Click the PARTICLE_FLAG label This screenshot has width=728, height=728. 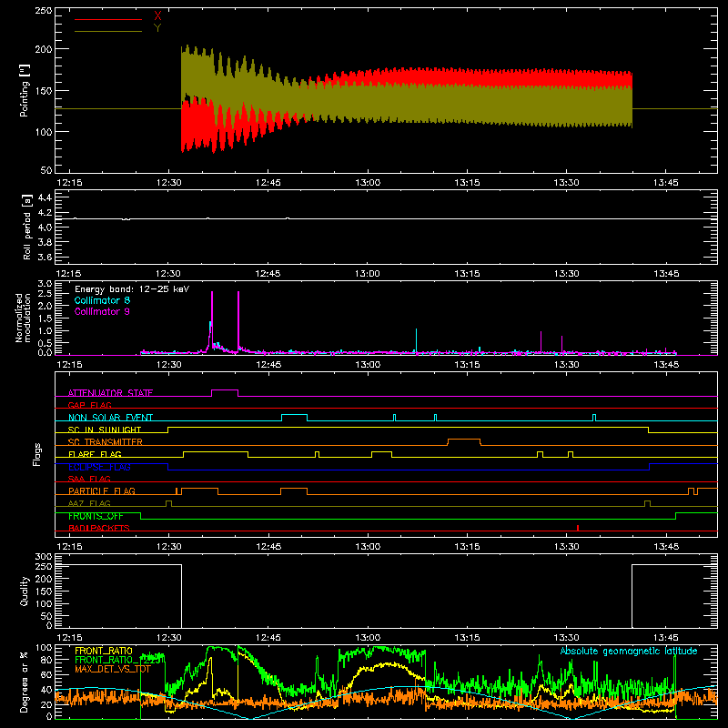[102, 490]
